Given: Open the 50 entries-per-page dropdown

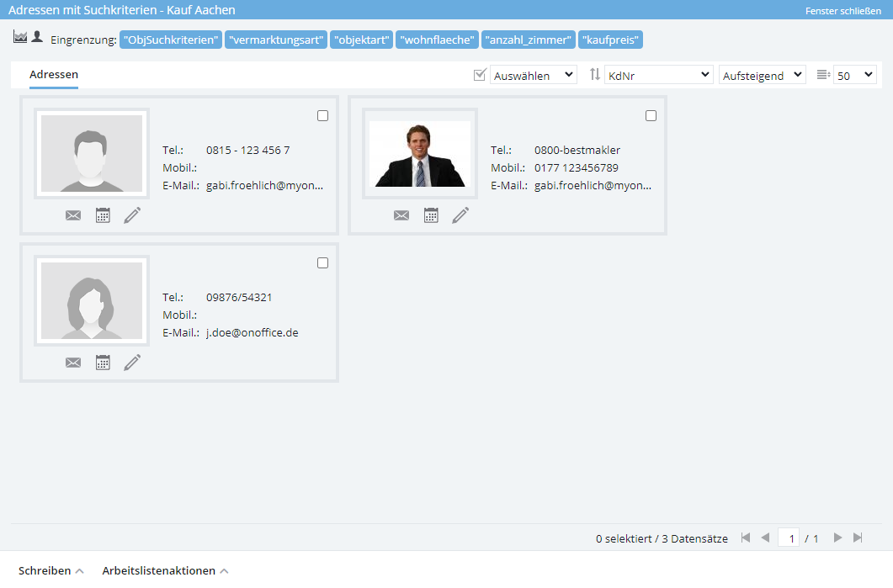Looking at the screenshot, I should [854, 75].
